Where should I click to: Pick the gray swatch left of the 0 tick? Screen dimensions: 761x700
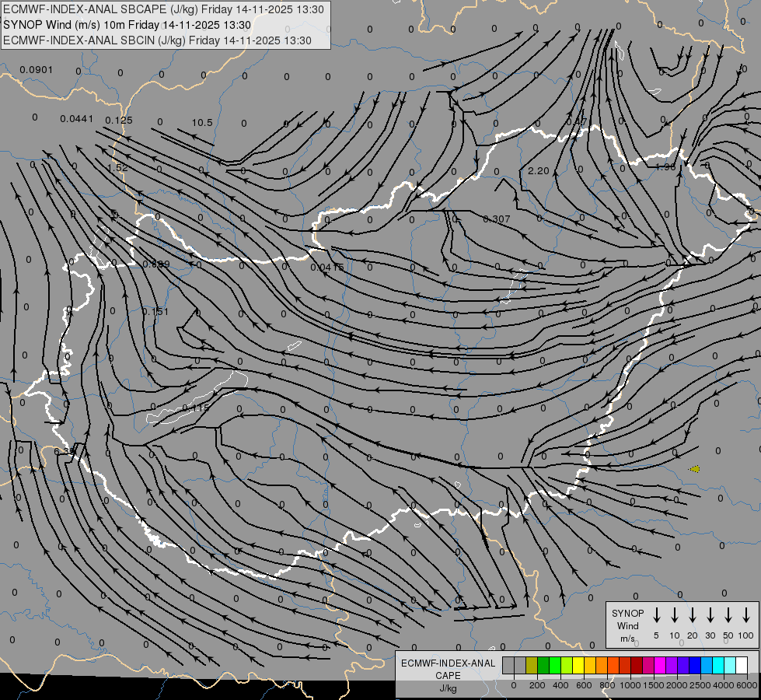(x=508, y=665)
